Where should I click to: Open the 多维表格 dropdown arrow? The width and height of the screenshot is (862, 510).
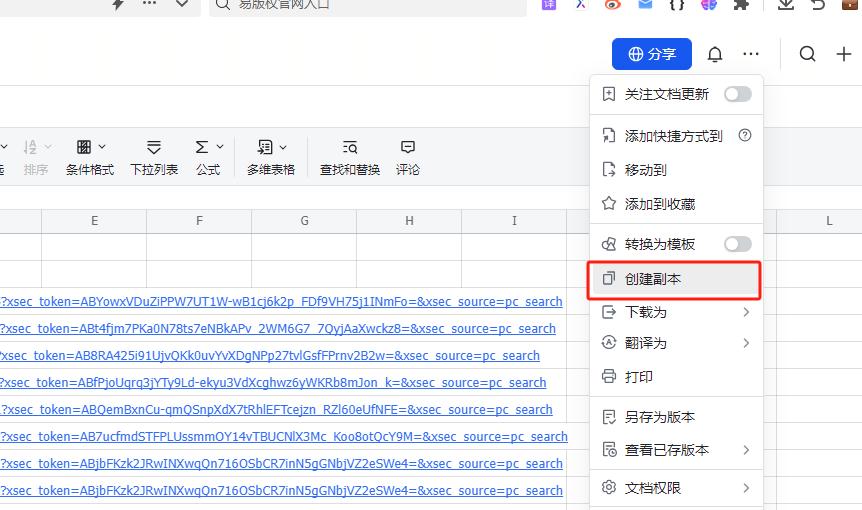pos(283,147)
